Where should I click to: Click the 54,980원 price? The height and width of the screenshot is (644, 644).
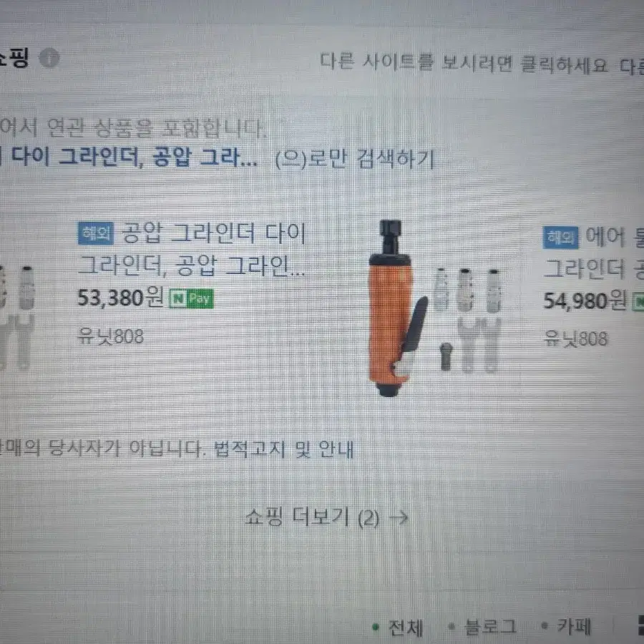click(585, 301)
